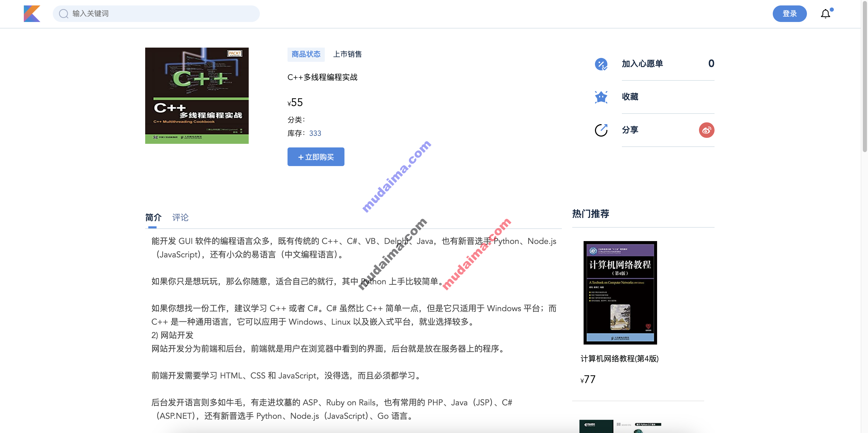Image resolution: width=868 pixels, height=433 pixels.
Task: Click the search magnifier icon
Action: (63, 14)
